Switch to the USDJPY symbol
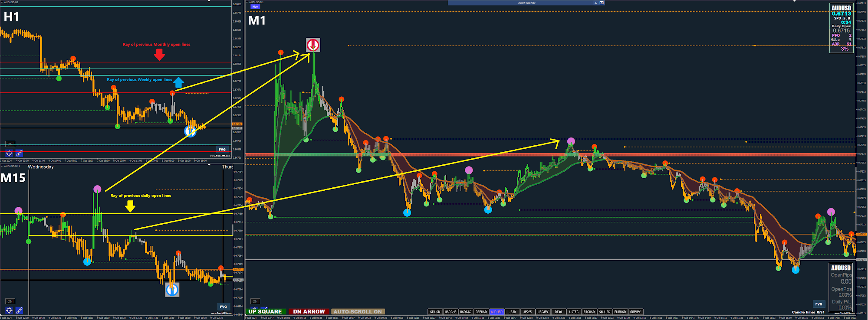The width and height of the screenshot is (868, 320). click(x=543, y=312)
